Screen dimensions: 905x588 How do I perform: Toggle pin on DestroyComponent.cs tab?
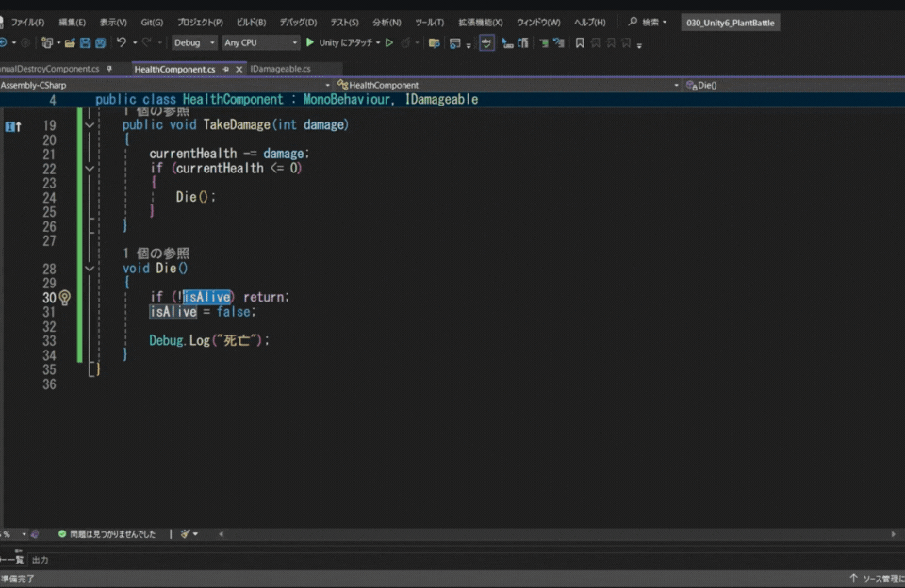[110, 69]
